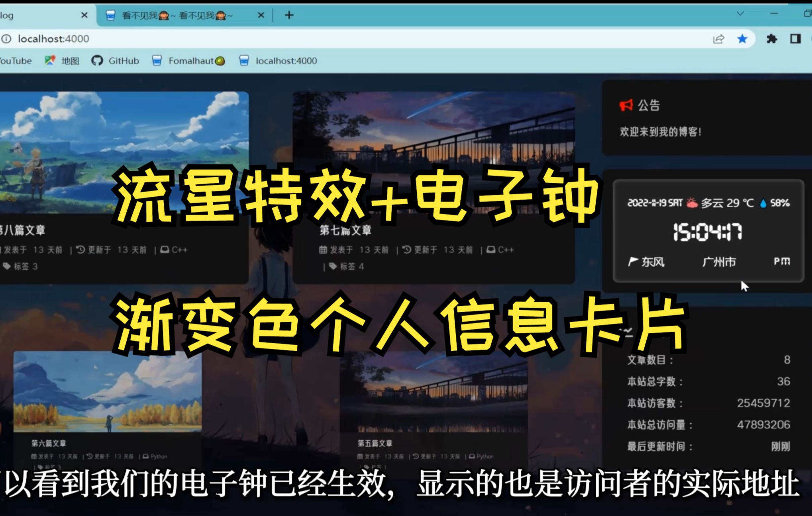Viewport: 812px width, 516px height.
Task: Open the 第五篇文章 cover image
Action: coord(433,392)
